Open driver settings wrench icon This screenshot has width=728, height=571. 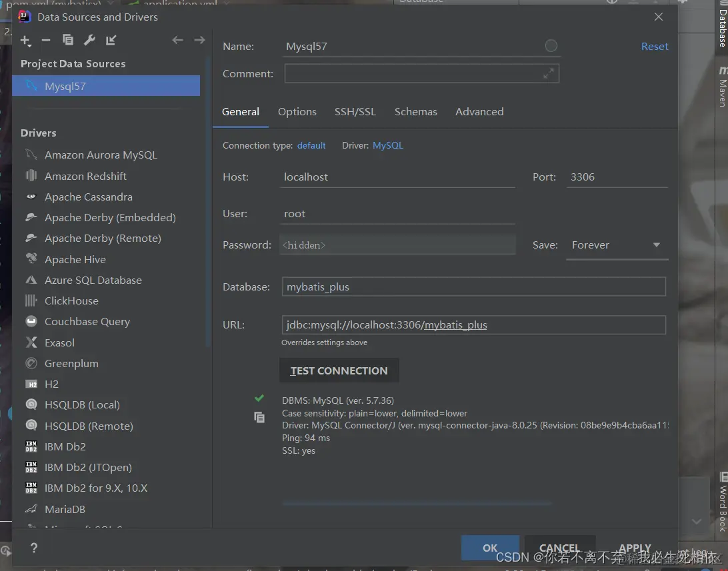point(89,40)
